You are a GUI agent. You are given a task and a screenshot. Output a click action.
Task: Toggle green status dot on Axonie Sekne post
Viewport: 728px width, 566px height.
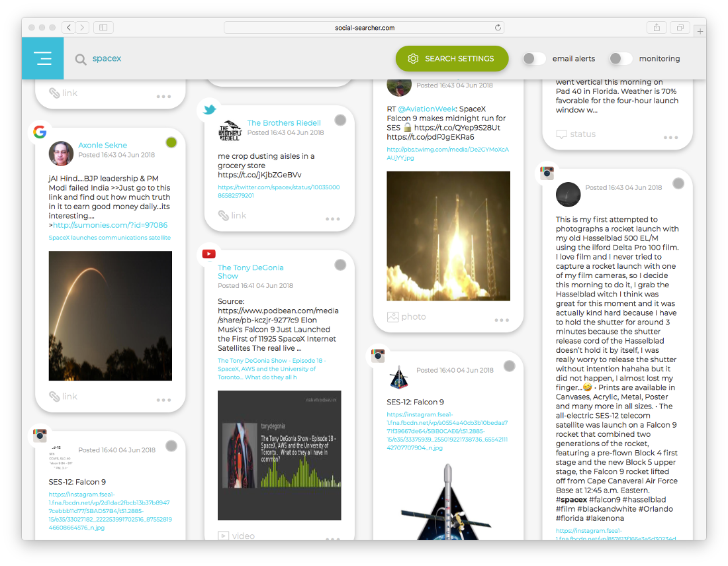(x=171, y=142)
